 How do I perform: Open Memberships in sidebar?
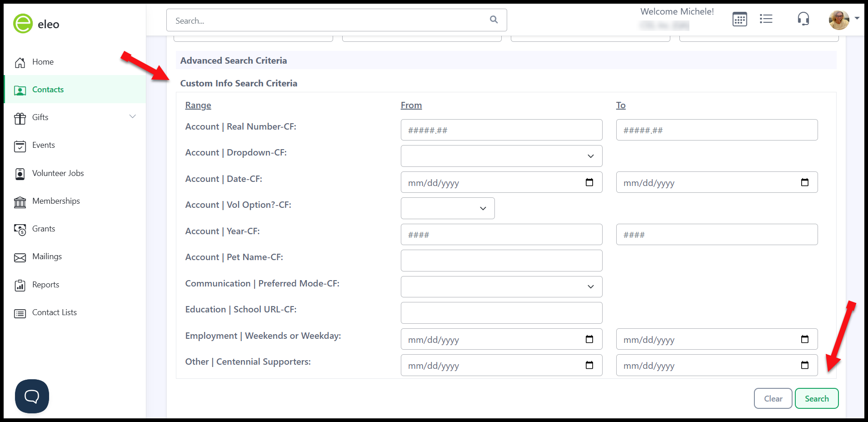click(x=75, y=201)
